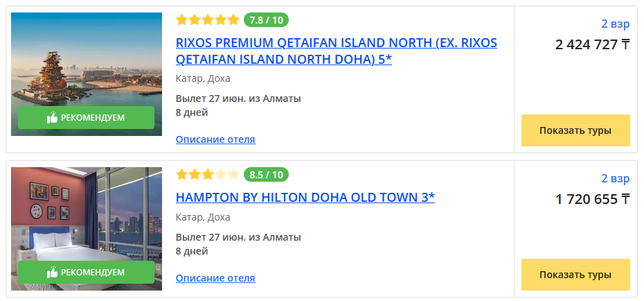
Task: Click the 1 720 655 ₸ price
Action: 592,200
